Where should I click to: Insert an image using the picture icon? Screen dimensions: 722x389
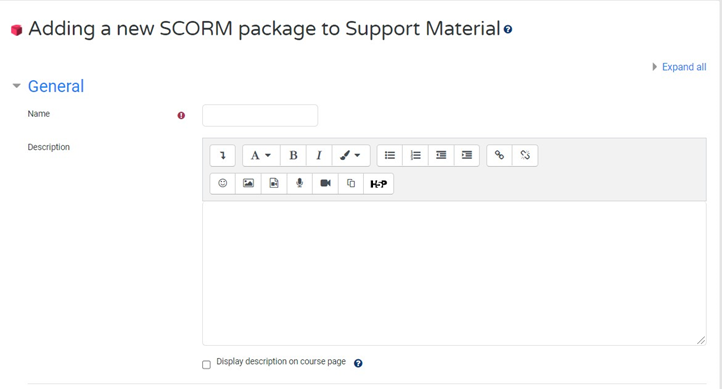click(248, 184)
